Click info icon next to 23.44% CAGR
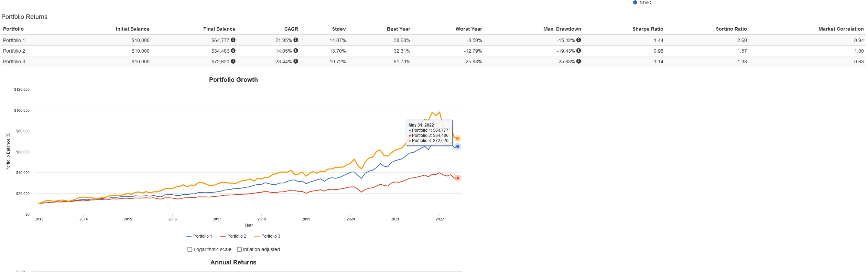Screen dimensions: 868x272 pos(296,61)
